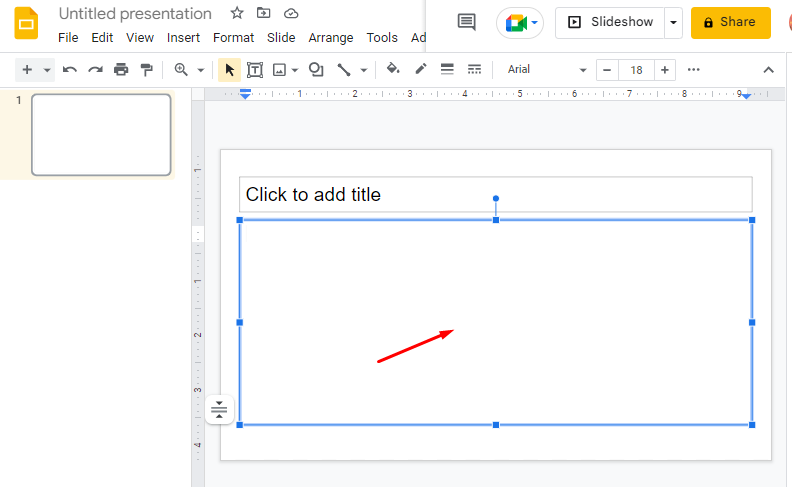
Task: Open the Shape tool
Action: tap(316, 70)
